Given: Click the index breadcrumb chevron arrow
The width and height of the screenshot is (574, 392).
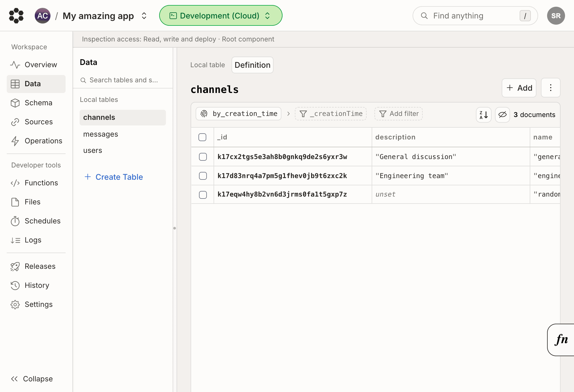Looking at the screenshot, I should pos(288,114).
